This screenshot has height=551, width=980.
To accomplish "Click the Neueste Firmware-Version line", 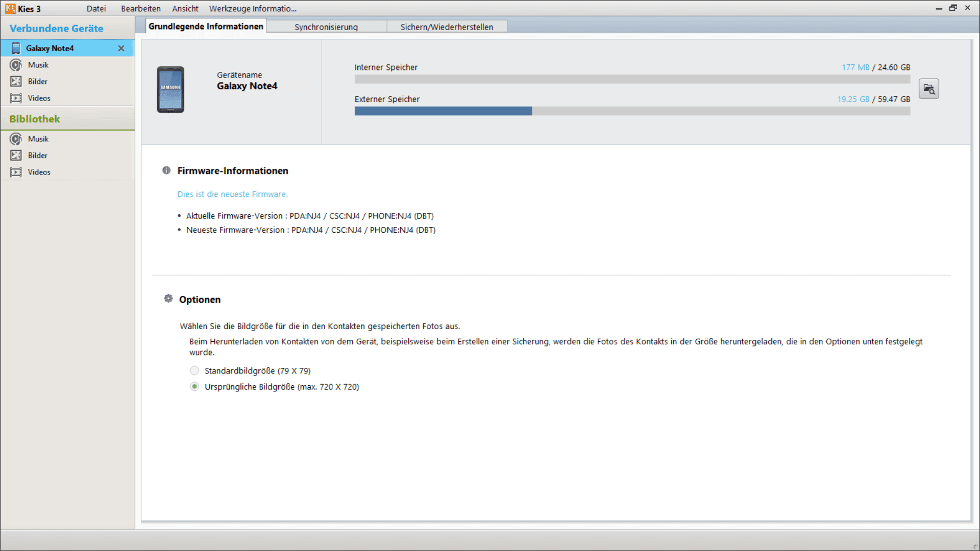I will (311, 230).
